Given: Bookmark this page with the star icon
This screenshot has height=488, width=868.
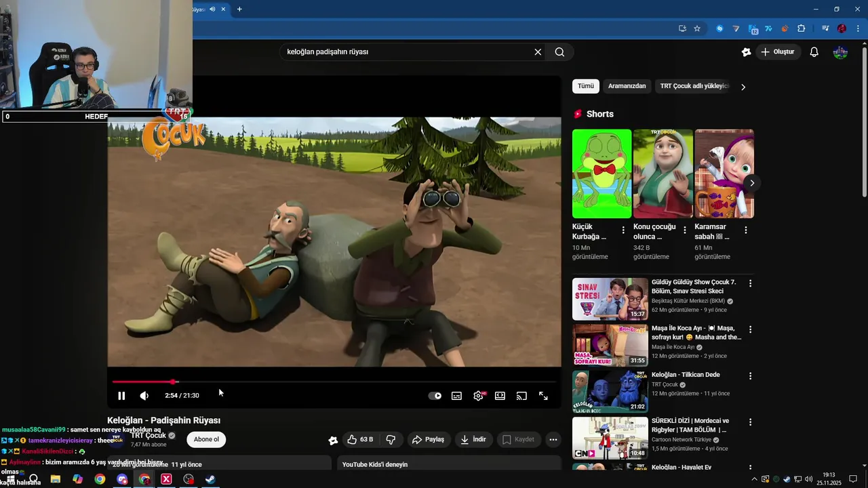Looking at the screenshot, I should pos(697,28).
